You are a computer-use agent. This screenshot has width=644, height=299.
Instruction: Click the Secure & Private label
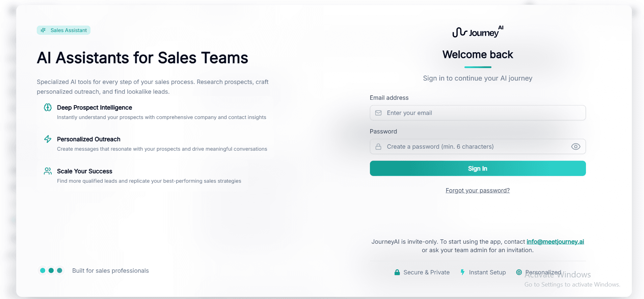[x=427, y=272]
